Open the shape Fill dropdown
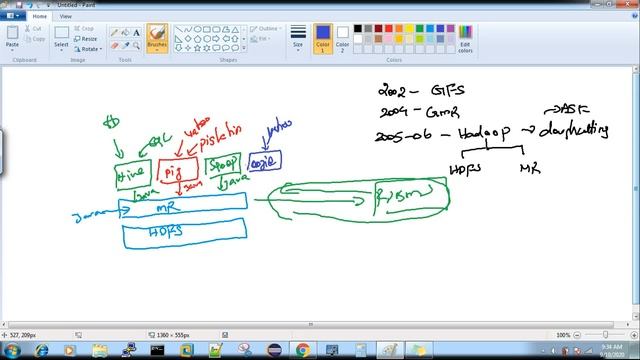This screenshot has width=640, height=360. point(260,39)
